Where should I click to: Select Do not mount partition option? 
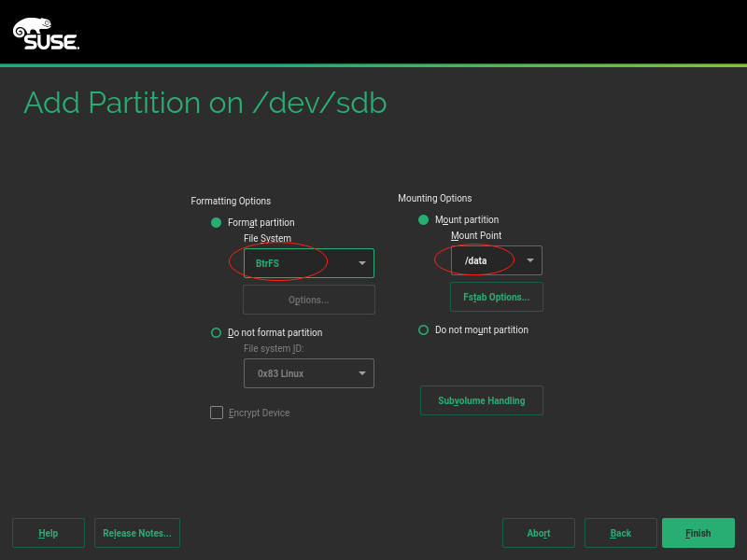[x=423, y=329]
